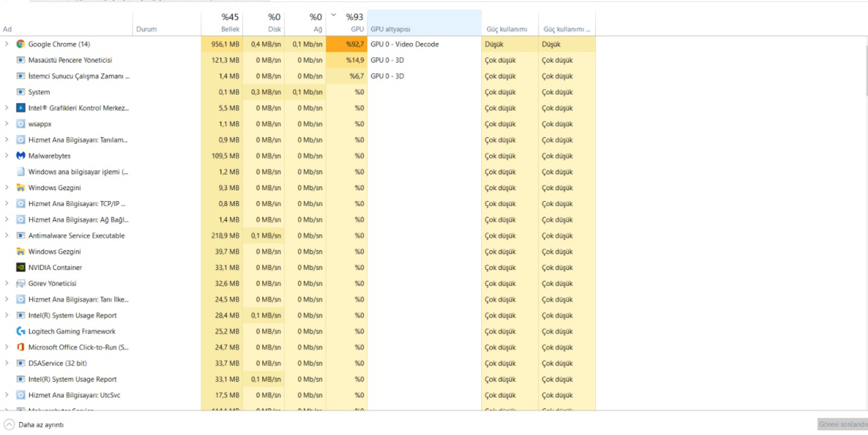Click the Logitech Gaming Framework icon
Screen dimensions: 868x435
20,331
